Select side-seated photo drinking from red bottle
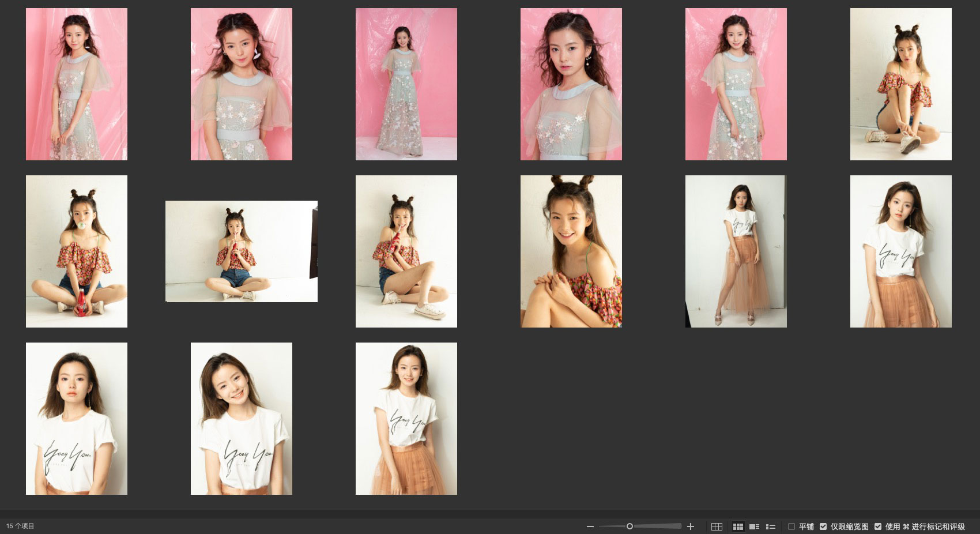Image resolution: width=980 pixels, height=534 pixels. click(x=406, y=251)
